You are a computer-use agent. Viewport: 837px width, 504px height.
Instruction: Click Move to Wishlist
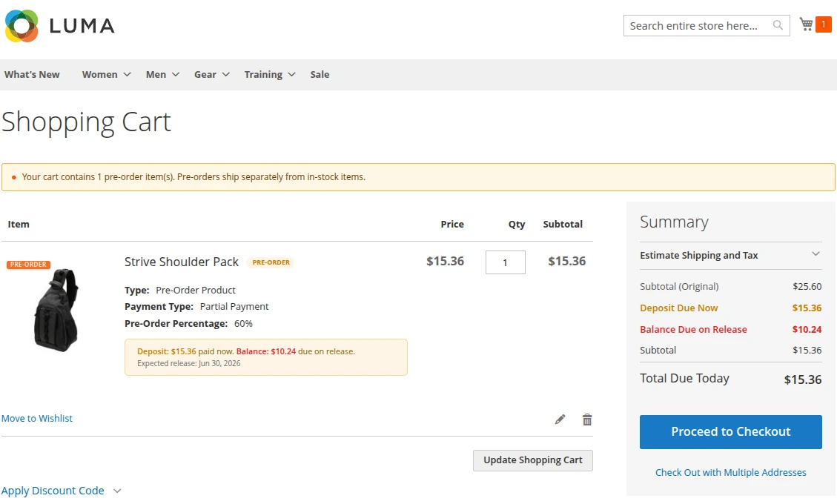[37, 419]
